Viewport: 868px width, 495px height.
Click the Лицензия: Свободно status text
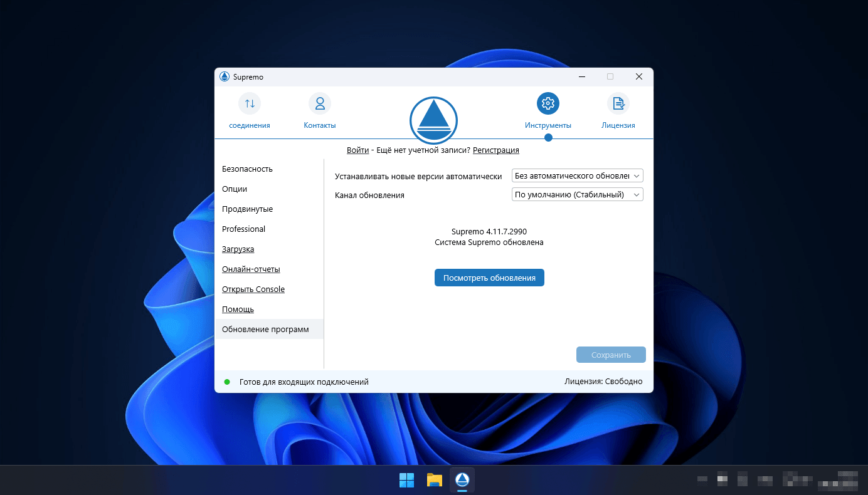click(x=603, y=382)
